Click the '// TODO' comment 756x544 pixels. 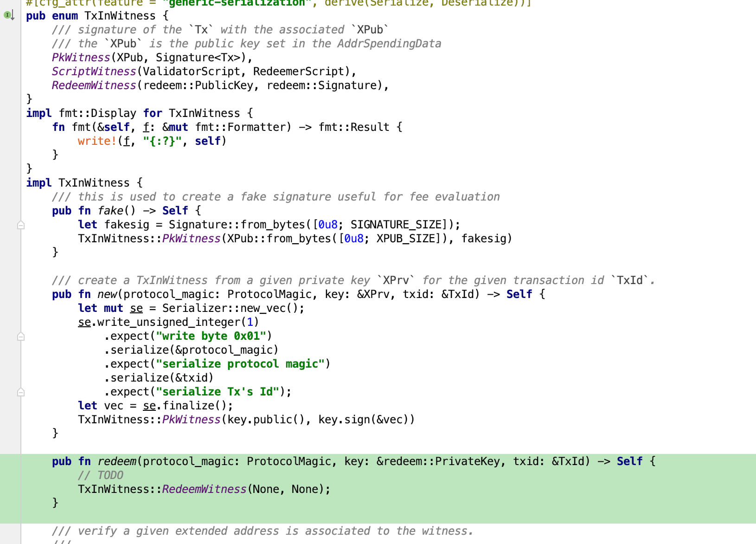101,475
